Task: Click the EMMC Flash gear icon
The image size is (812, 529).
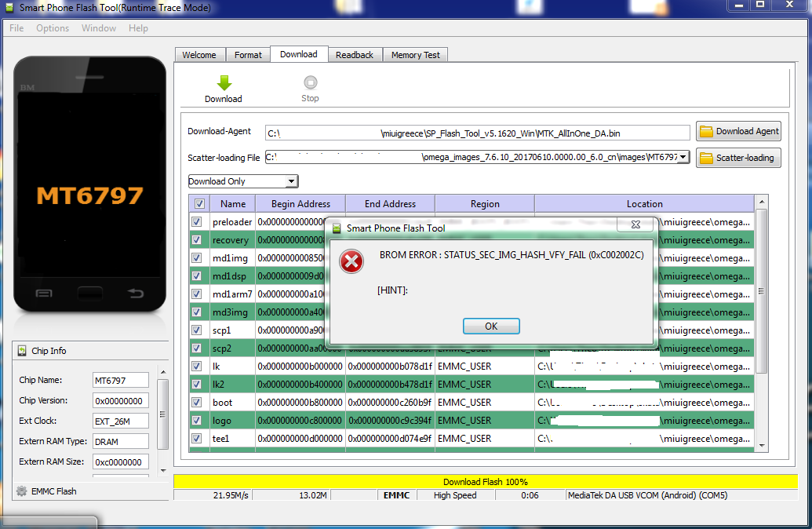Action: 21,491
